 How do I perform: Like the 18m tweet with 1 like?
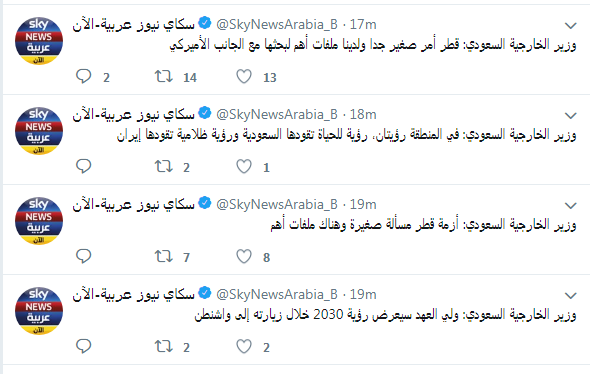(244, 166)
